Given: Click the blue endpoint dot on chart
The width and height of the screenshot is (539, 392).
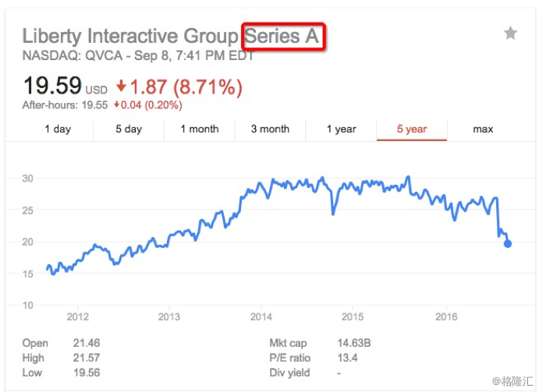Looking at the screenshot, I should tap(507, 244).
